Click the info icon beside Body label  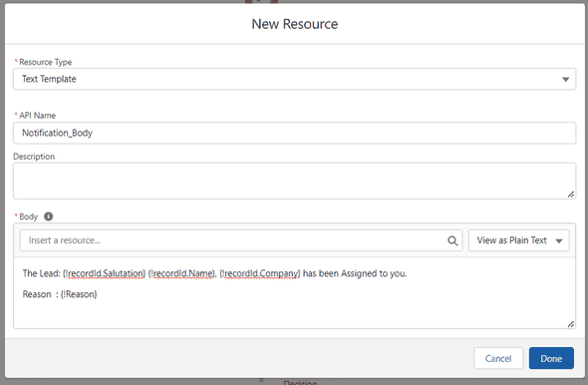(x=49, y=216)
